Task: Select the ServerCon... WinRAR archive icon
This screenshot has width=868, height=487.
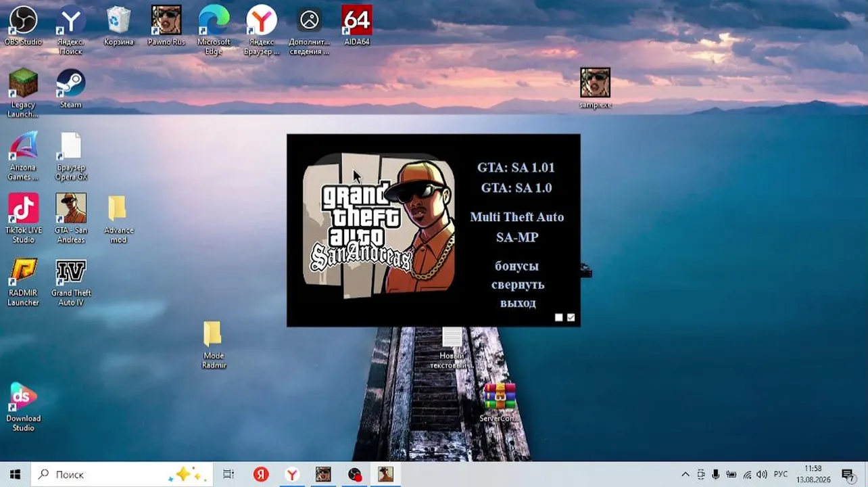Action: coord(499,402)
